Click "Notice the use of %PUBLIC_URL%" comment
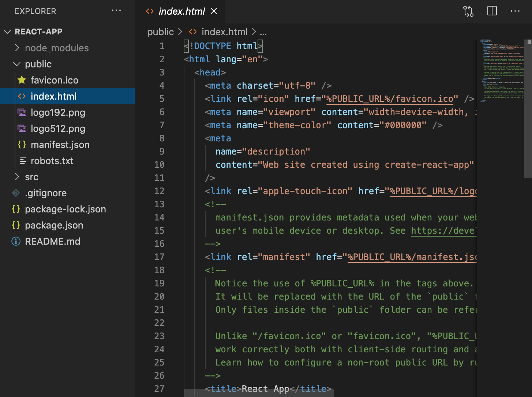The image size is (532, 397). 295,283
